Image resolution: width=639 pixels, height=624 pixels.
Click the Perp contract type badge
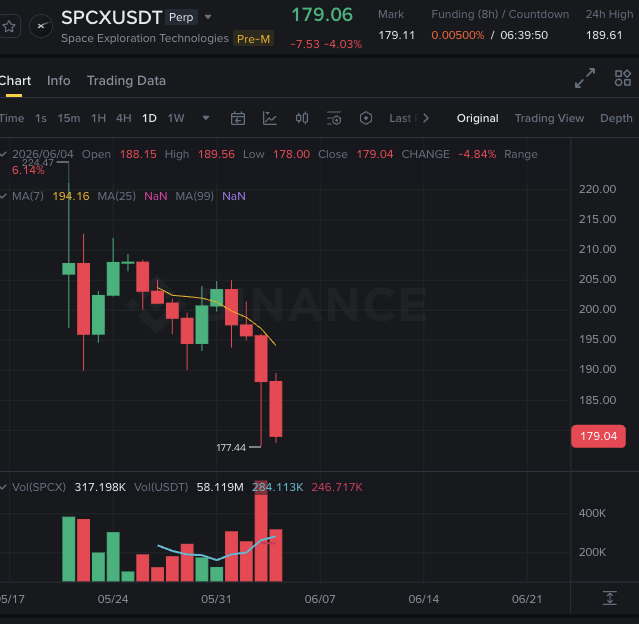pyautogui.click(x=181, y=17)
